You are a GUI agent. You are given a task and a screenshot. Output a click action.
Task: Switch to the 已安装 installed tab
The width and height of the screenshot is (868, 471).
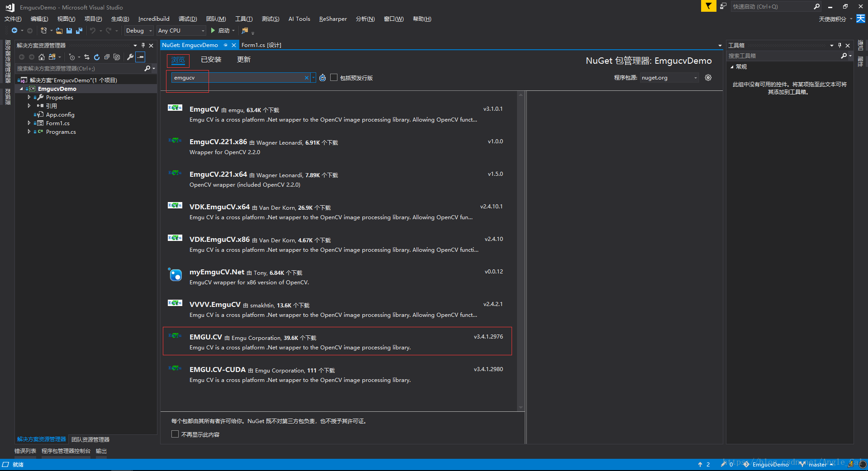(x=211, y=60)
